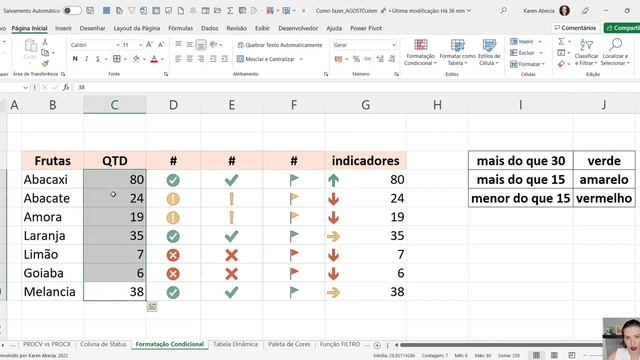640x360 pixels.
Task: Click the horizontal scrollbar
Action: pyautogui.click(x=501, y=345)
